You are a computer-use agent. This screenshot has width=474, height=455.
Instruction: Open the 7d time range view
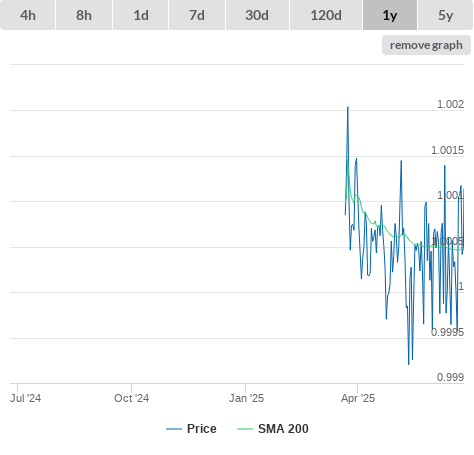click(197, 15)
